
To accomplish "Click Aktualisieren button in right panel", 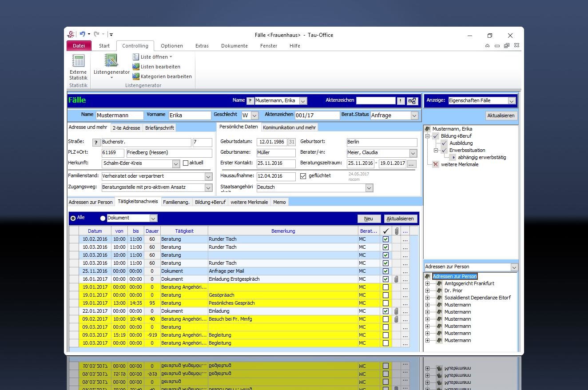I will 501,115.
